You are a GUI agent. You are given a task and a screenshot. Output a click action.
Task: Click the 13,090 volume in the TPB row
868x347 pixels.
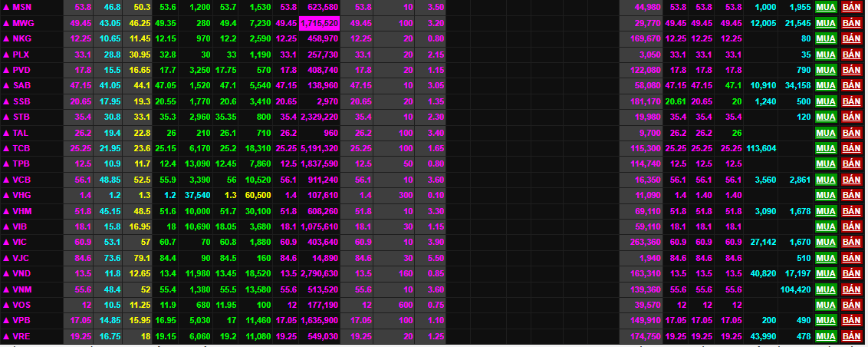[x=198, y=164]
